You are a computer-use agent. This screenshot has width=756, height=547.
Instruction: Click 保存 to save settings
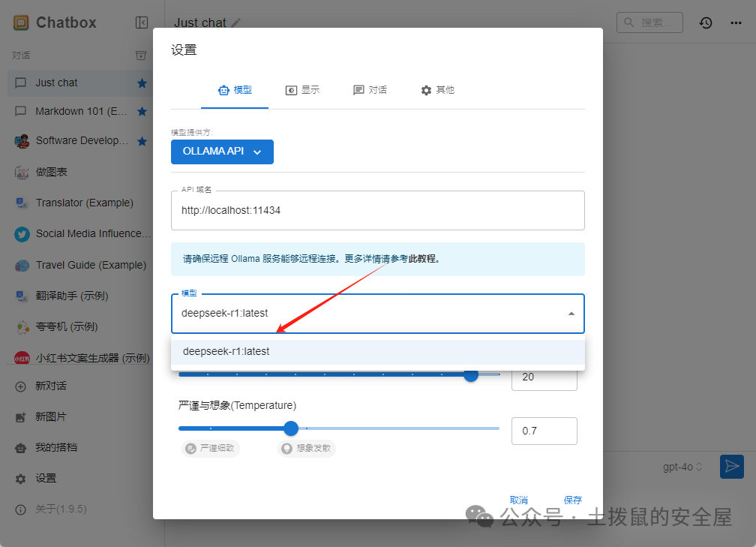(x=573, y=500)
